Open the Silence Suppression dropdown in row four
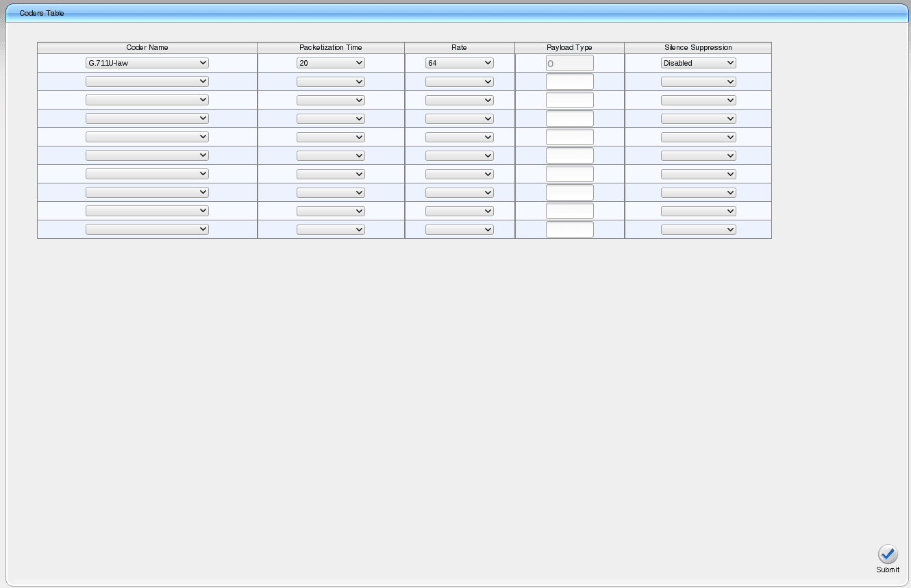Screen dimensions: 911x588 [699, 118]
